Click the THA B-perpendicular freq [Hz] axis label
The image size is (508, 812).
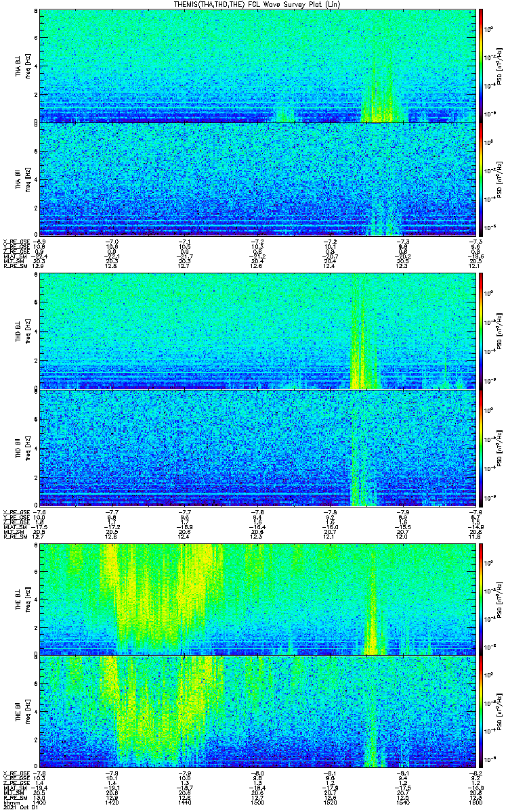point(27,66)
